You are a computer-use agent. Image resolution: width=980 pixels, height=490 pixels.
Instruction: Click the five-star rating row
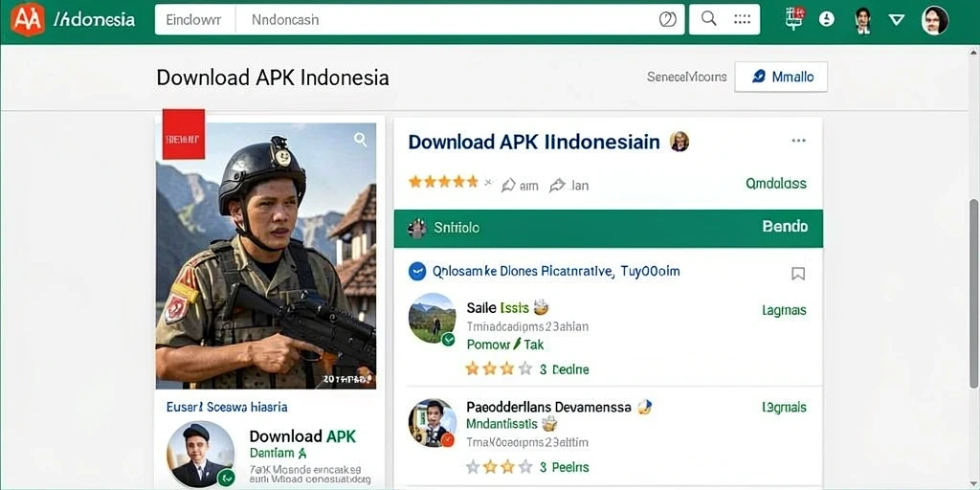point(444,182)
